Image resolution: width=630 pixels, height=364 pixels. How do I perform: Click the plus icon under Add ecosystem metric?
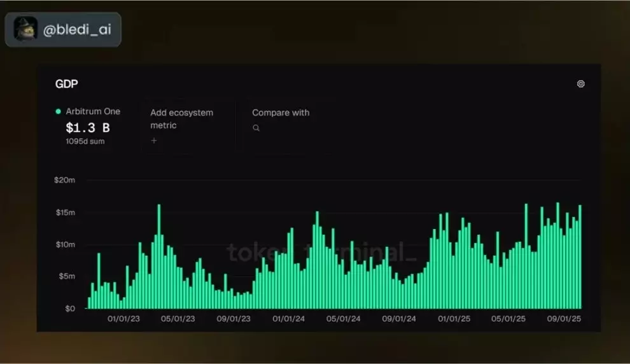click(x=153, y=141)
